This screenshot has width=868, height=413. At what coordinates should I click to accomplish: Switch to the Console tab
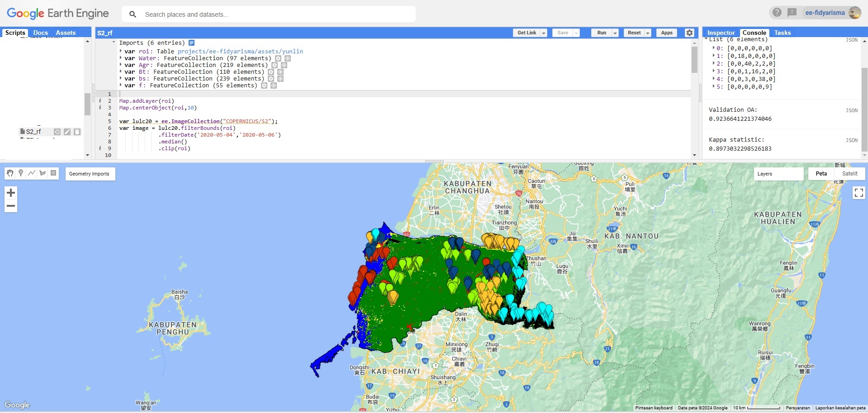click(x=754, y=33)
